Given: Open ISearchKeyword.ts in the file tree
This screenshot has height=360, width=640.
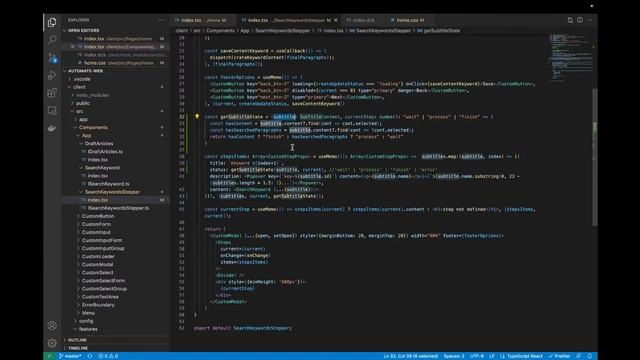Looking at the screenshot, I should [108, 184].
